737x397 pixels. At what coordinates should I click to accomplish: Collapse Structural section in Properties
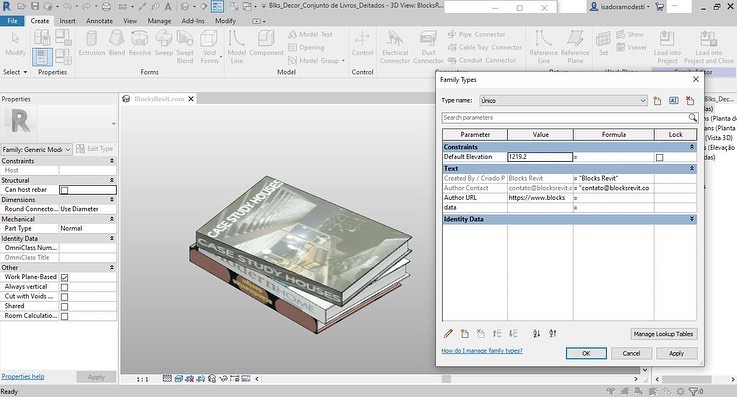112,180
